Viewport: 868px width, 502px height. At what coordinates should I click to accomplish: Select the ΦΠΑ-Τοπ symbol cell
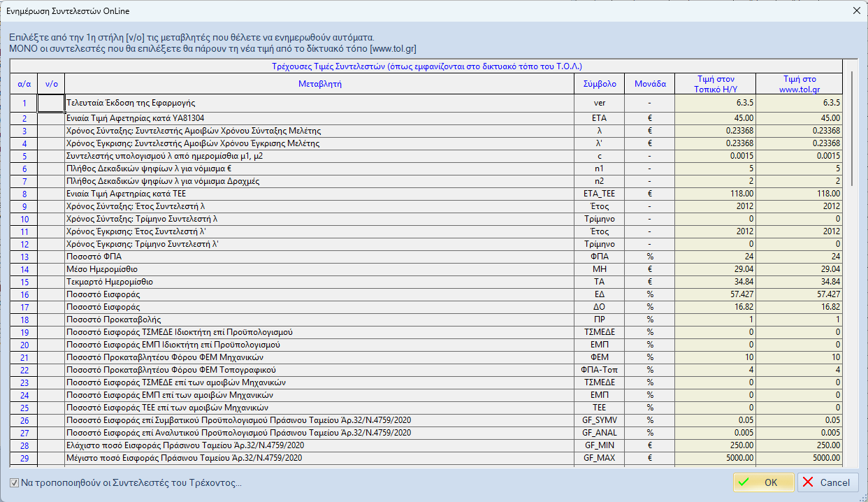tap(600, 370)
